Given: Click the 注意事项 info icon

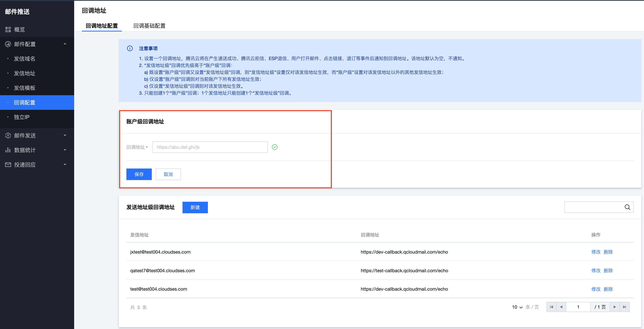Looking at the screenshot, I should point(130,48).
